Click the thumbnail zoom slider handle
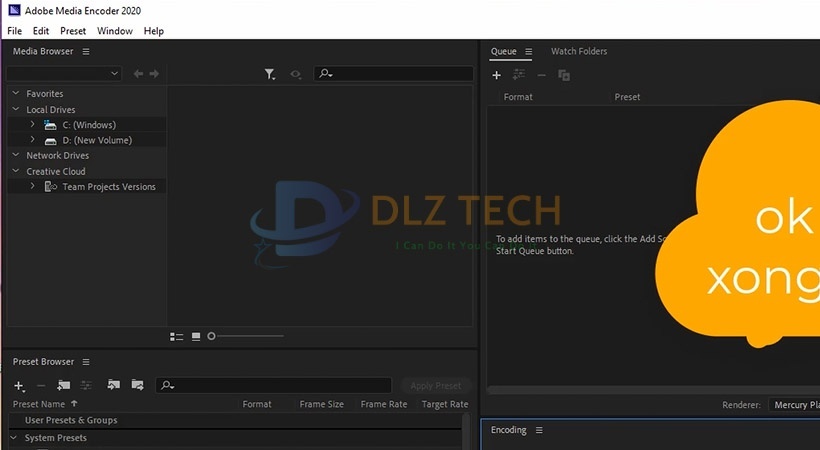Viewport: 820px width, 450px height. coord(211,336)
